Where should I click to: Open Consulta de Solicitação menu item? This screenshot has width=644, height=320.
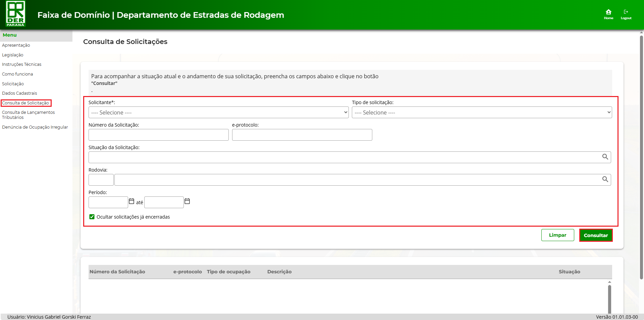pos(25,103)
